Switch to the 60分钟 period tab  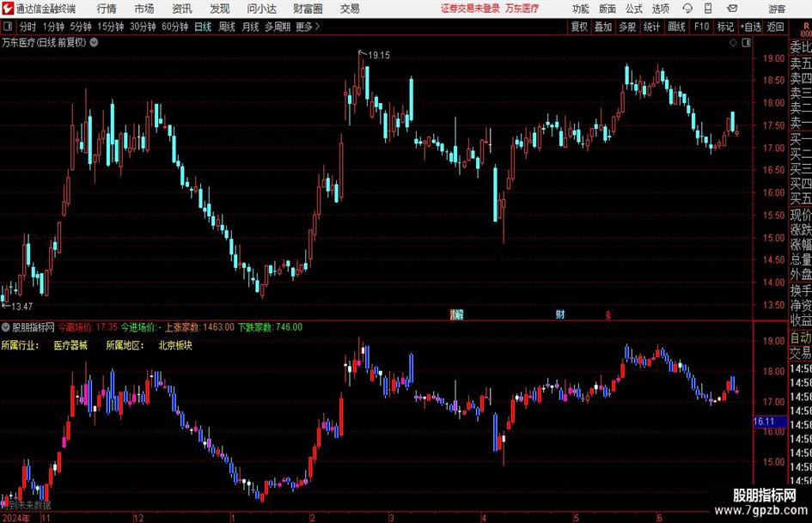174,27
